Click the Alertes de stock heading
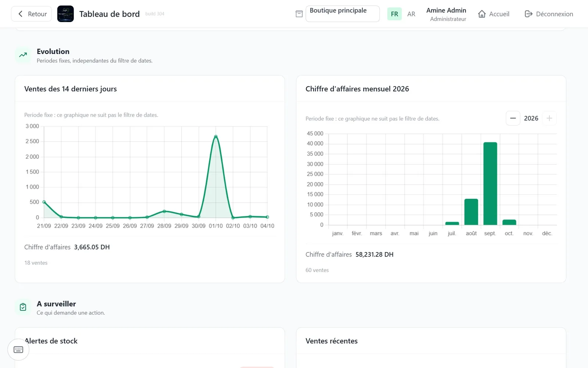Viewport: 588px width, 368px height. coord(51,341)
